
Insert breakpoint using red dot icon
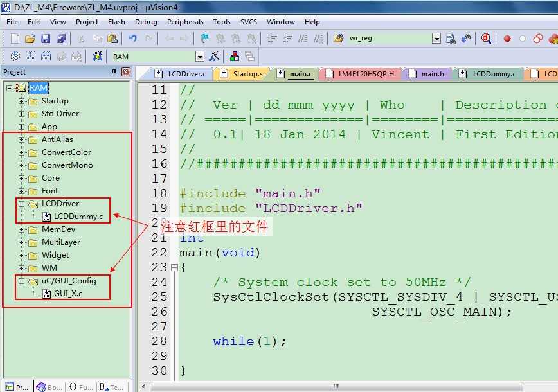tap(507, 39)
